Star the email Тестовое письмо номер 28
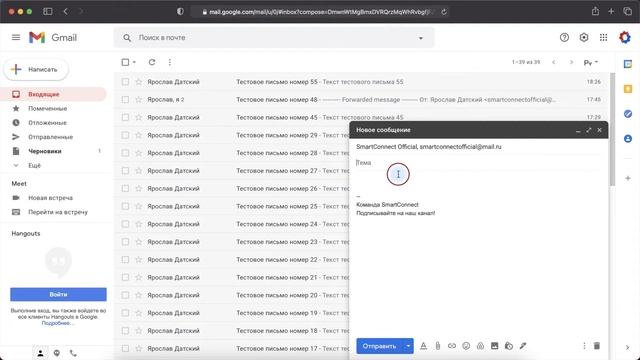 (139, 153)
